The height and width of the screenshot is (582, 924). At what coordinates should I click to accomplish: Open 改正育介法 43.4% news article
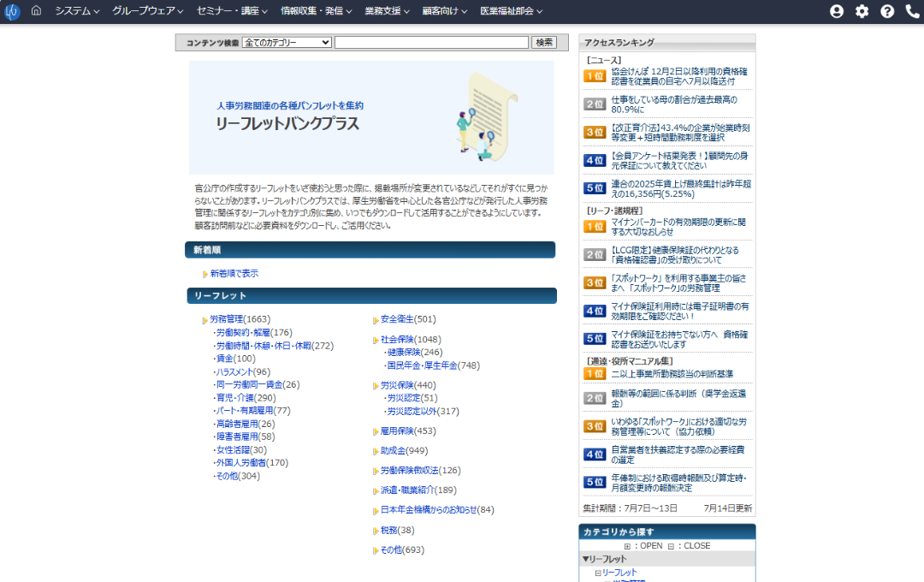pos(681,133)
